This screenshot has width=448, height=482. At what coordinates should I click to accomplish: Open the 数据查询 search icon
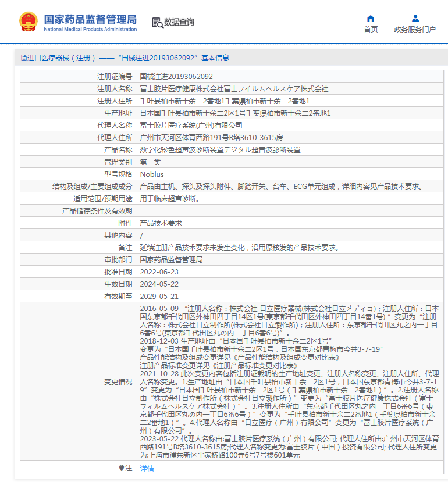[x=158, y=23]
